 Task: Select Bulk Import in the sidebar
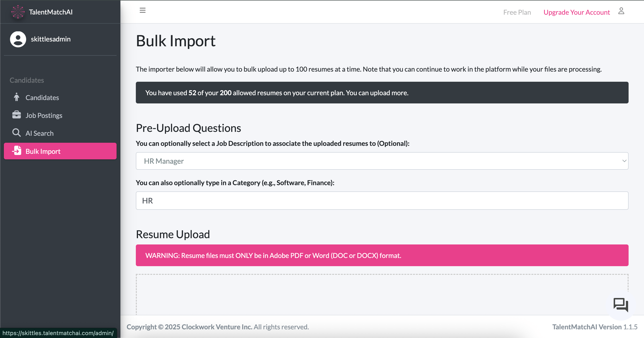43,151
